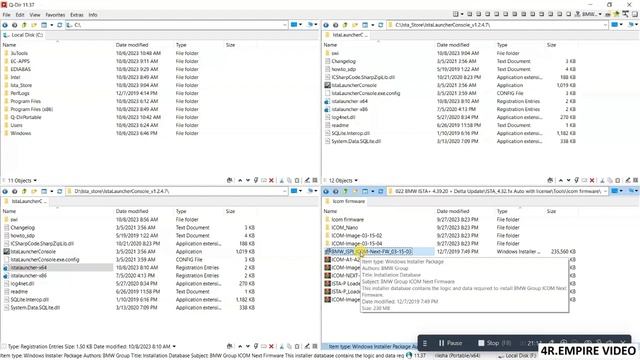Select Changelog in the top-right pane
This screenshot has height=360, width=640.
pos(343,61)
